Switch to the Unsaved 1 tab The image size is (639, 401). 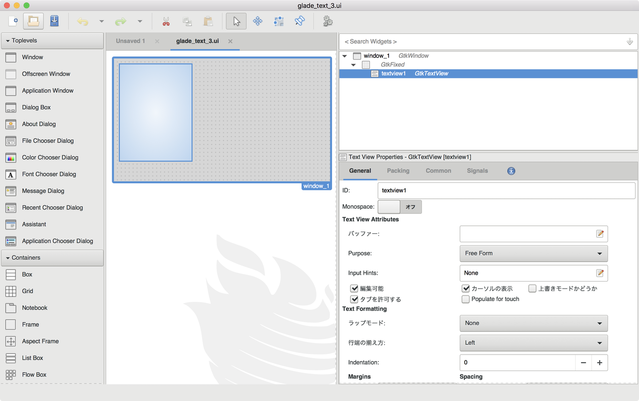tap(130, 41)
